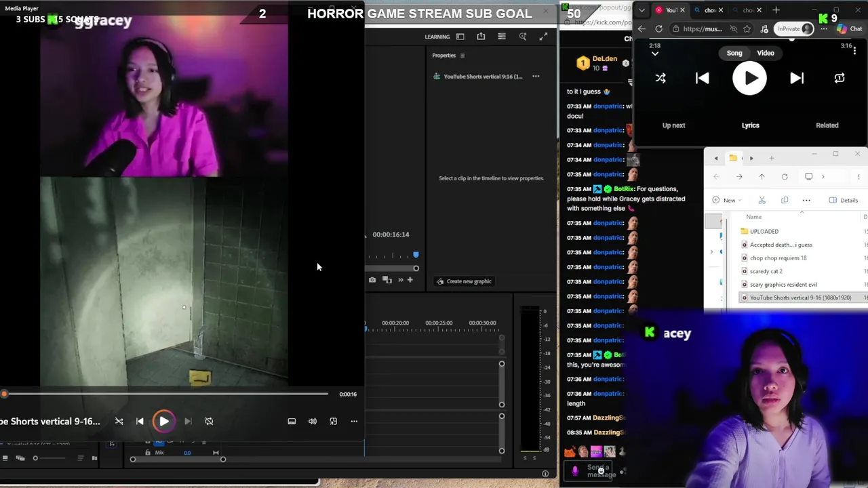The width and height of the screenshot is (868, 488).
Task: Play the song in YouTube Music
Action: 749,78
